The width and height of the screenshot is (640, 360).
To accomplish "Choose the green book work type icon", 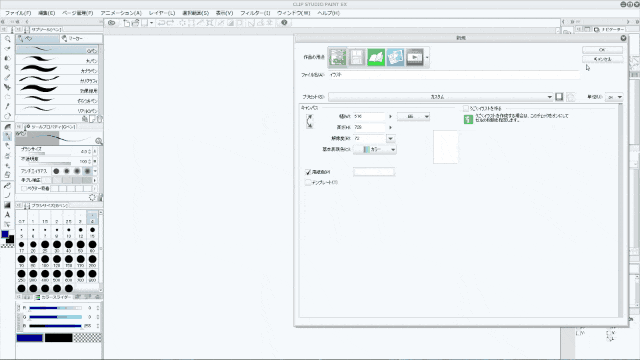I will (x=376, y=57).
